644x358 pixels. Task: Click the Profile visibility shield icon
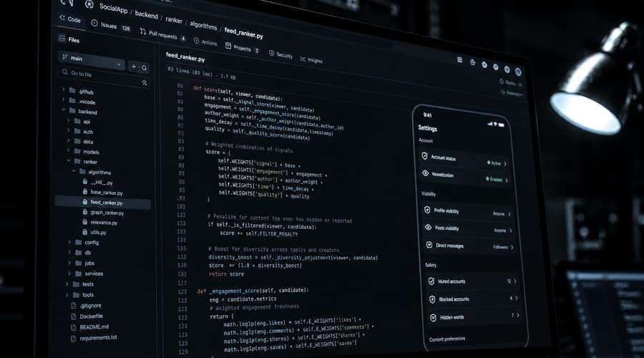[x=427, y=210]
